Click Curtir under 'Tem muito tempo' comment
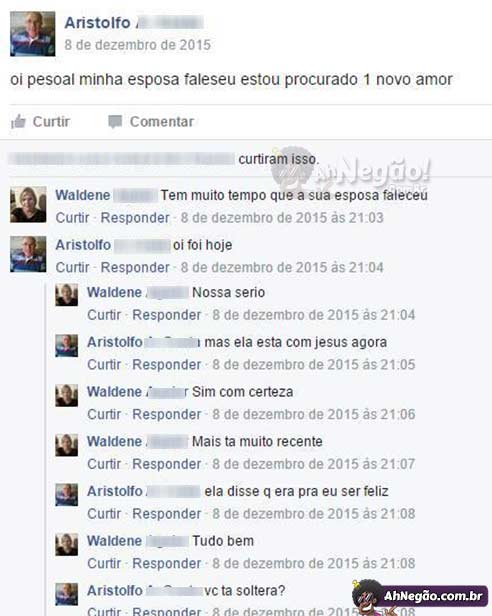Image resolution: width=492 pixels, height=616 pixels. 72,218
